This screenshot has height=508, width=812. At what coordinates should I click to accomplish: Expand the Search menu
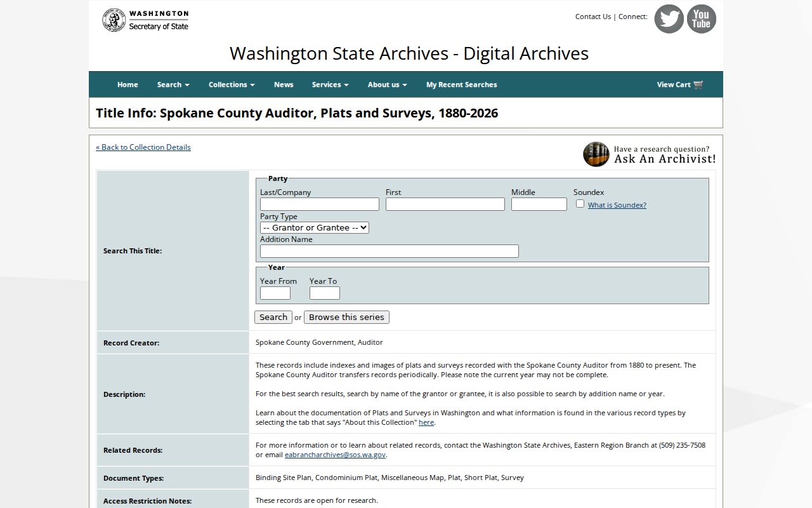coord(173,84)
